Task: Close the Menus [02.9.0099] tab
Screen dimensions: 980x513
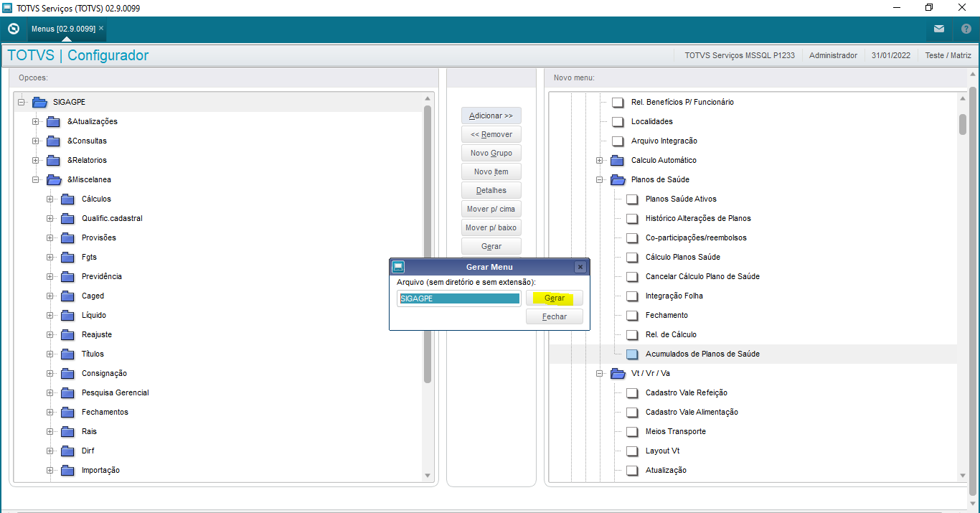Action: [x=101, y=28]
